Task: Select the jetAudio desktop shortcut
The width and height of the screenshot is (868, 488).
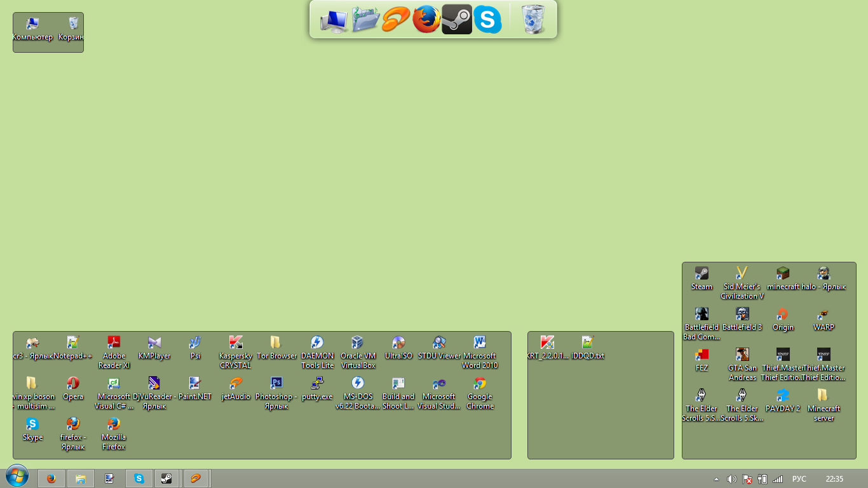Action: click(236, 389)
